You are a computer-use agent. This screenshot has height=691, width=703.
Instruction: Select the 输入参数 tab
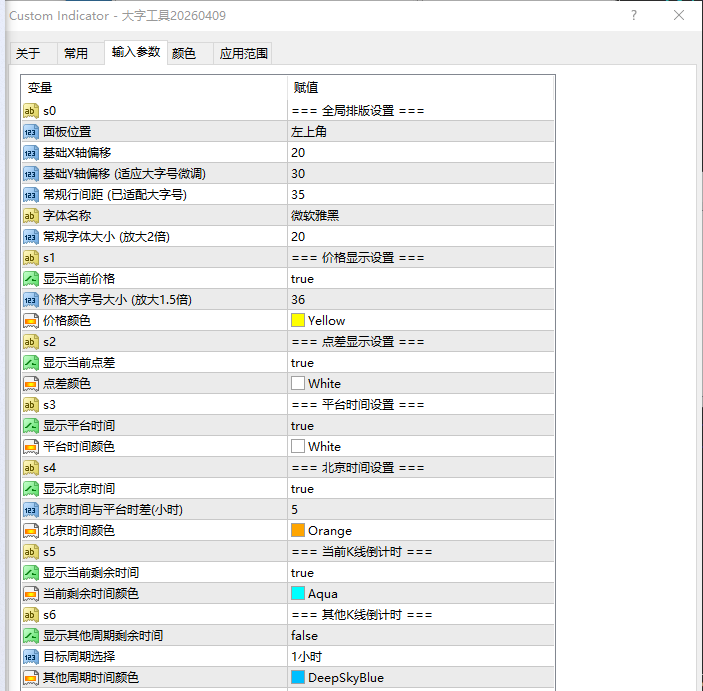click(x=136, y=52)
